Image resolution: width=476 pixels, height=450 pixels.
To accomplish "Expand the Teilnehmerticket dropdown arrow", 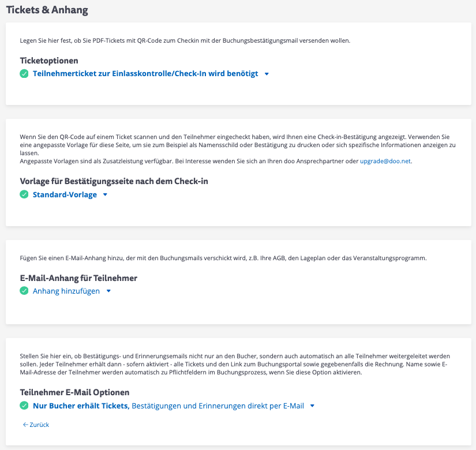I will coord(267,74).
